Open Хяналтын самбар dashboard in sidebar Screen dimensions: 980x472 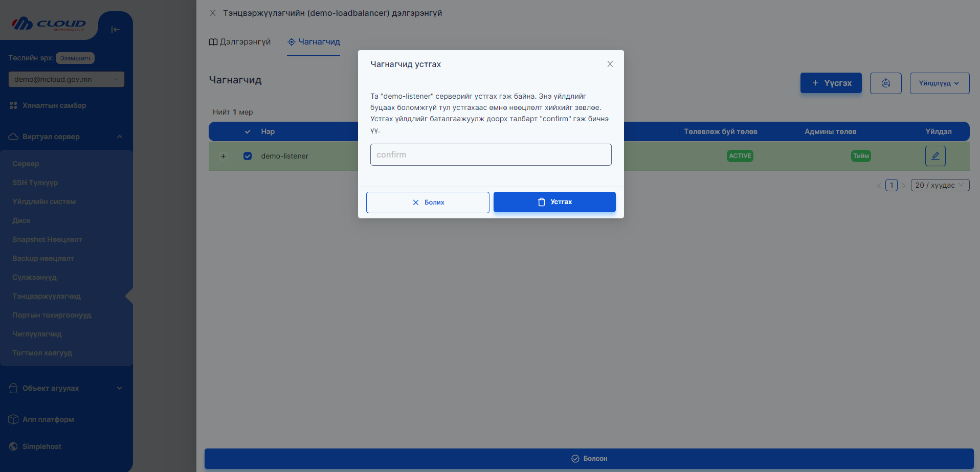pos(54,105)
